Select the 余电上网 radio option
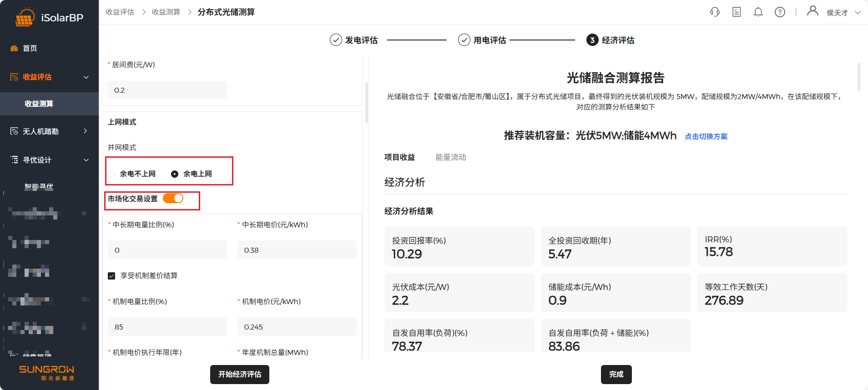Screen dimensions: 868x390 tap(175, 174)
